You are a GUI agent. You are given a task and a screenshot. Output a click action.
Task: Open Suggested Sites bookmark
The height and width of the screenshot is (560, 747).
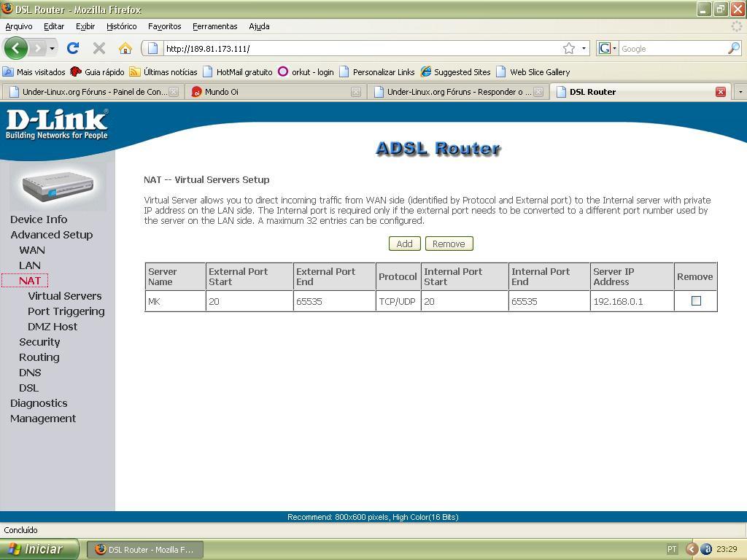[455, 72]
